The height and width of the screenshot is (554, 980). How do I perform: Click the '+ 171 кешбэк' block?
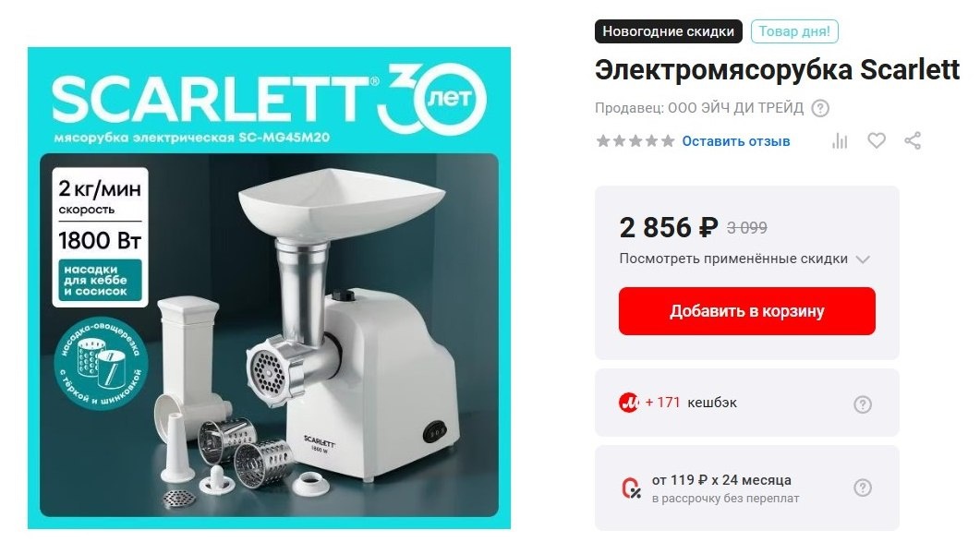(746, 403)
